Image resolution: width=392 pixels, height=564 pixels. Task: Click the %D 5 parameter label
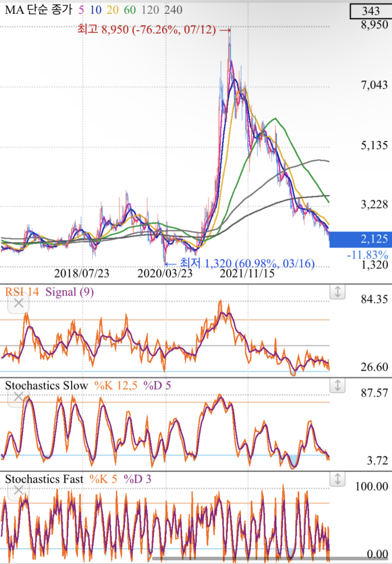[x=157, y=385]
